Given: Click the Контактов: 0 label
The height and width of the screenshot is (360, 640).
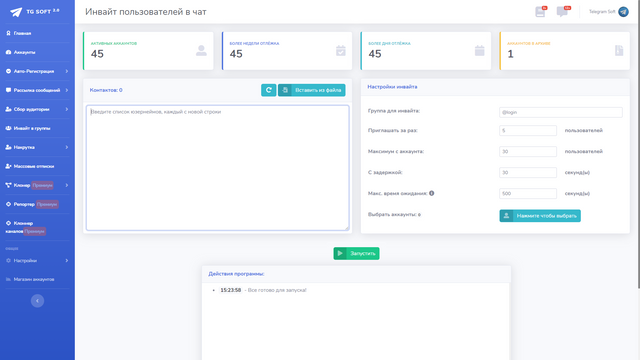Looking at the screenshot, I should tap(106, 90).
